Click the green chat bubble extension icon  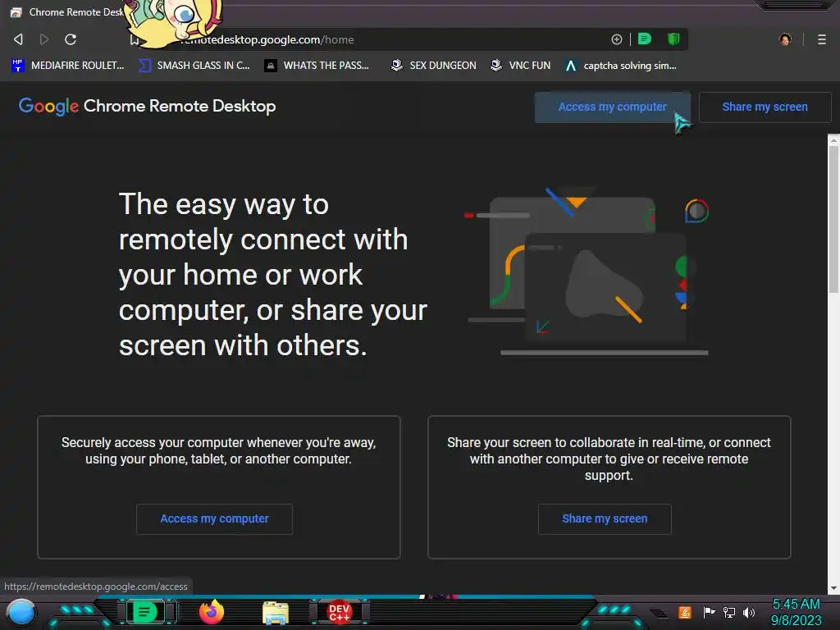click(645, 39)
